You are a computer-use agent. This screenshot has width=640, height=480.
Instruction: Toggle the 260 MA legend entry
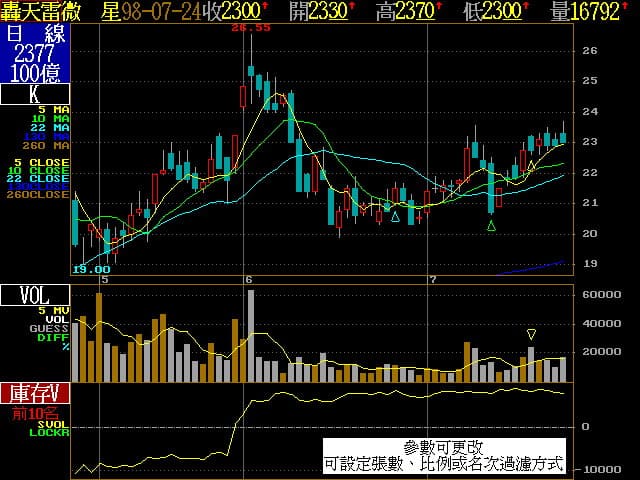[x=50, y=145]
